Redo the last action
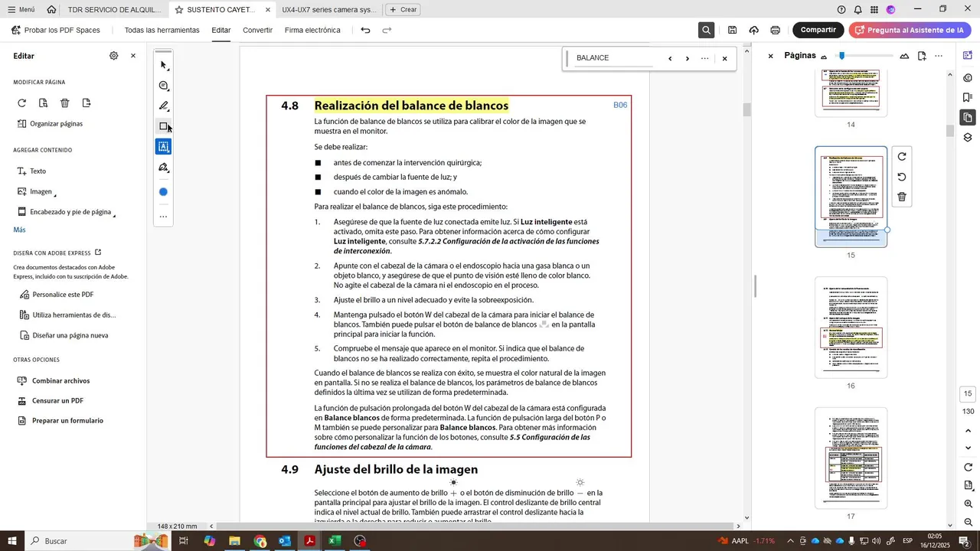 point(387,31)
